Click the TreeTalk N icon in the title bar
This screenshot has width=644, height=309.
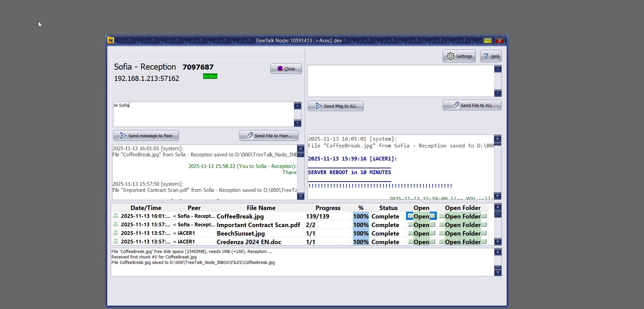click(111, 40)
